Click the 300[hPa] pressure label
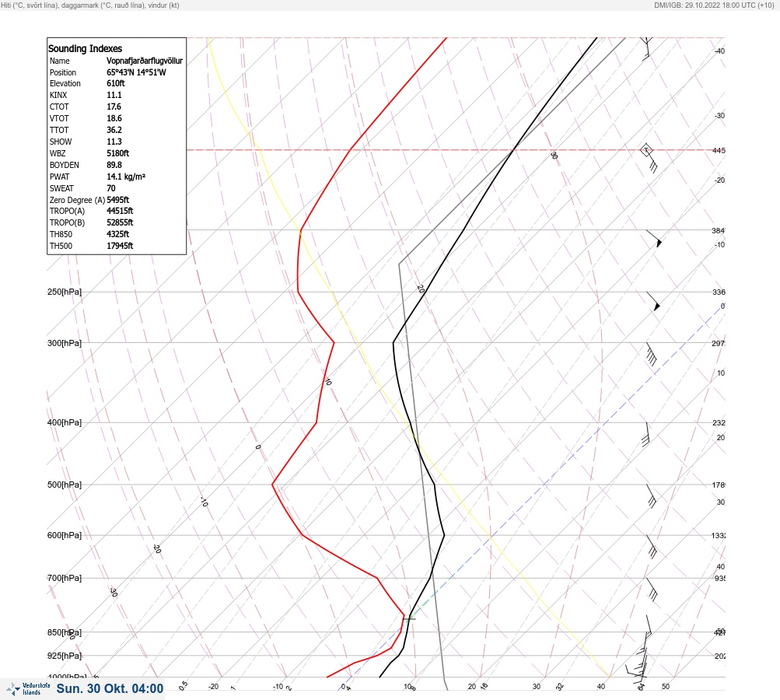Viewport: 780px width, 700px height. tap(65, 343)
